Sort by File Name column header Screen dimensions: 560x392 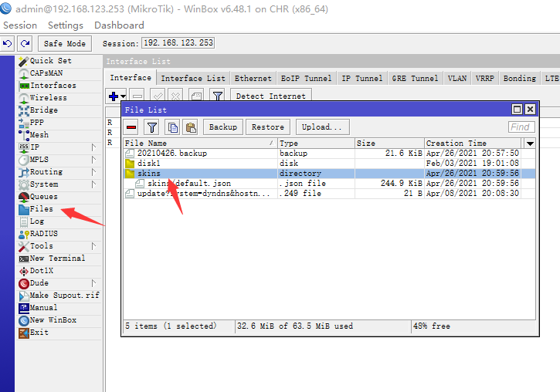(200, 143)
